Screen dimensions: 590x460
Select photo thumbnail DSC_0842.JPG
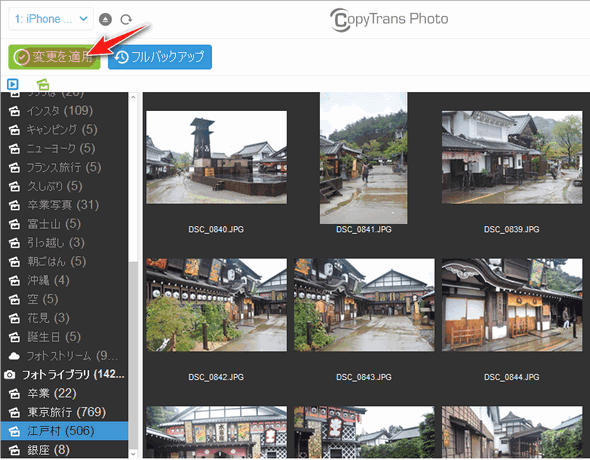coord(216,305)
